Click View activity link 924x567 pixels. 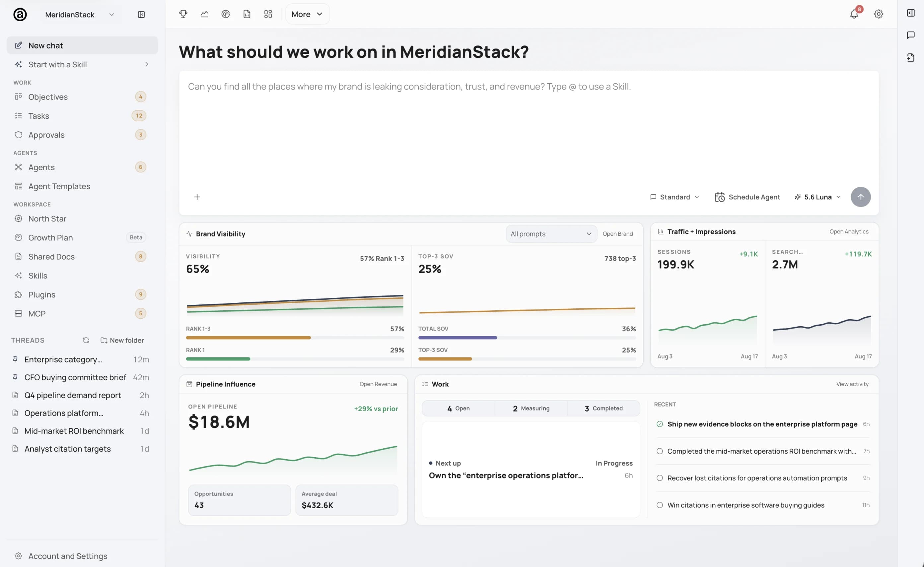[852, 384]
